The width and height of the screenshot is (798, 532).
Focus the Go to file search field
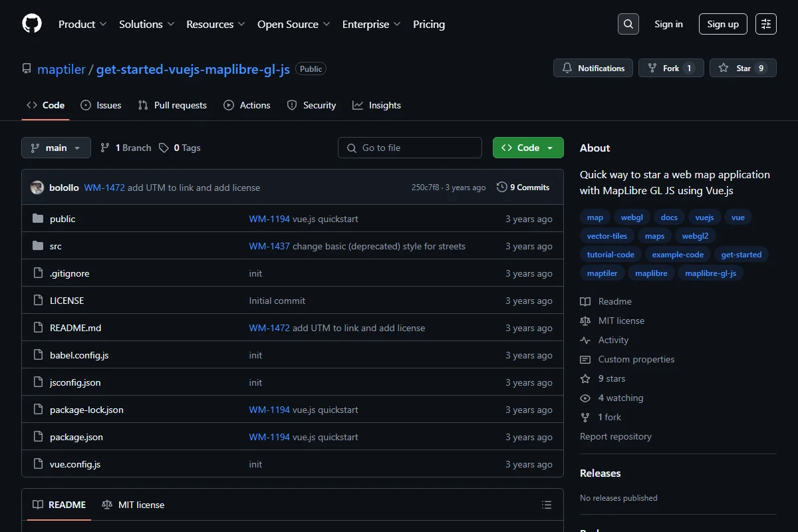[410, 148]
